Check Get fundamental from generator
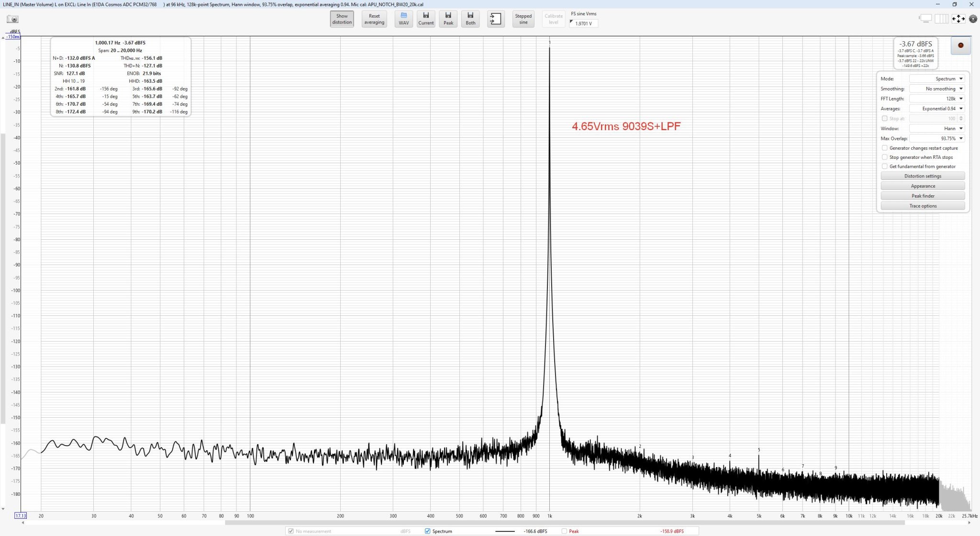Viewport: 980px width, 536px height. click(x=885, y=167)
